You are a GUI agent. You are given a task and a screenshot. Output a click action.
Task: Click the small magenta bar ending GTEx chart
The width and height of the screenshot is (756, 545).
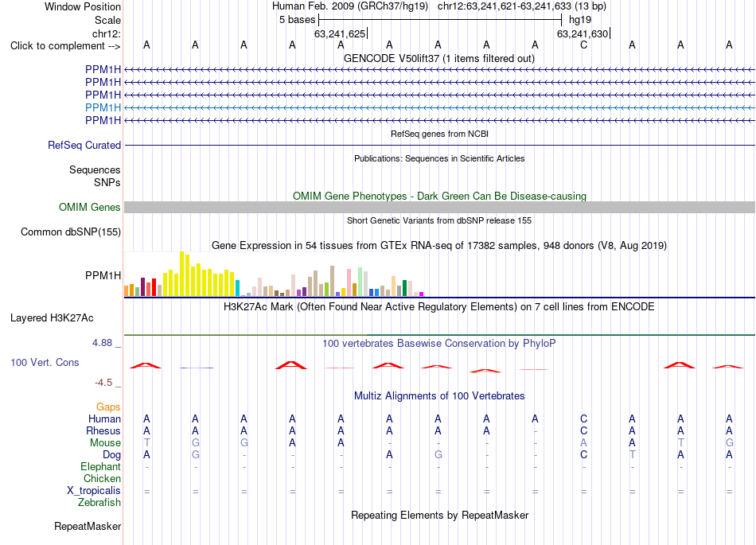422,294
